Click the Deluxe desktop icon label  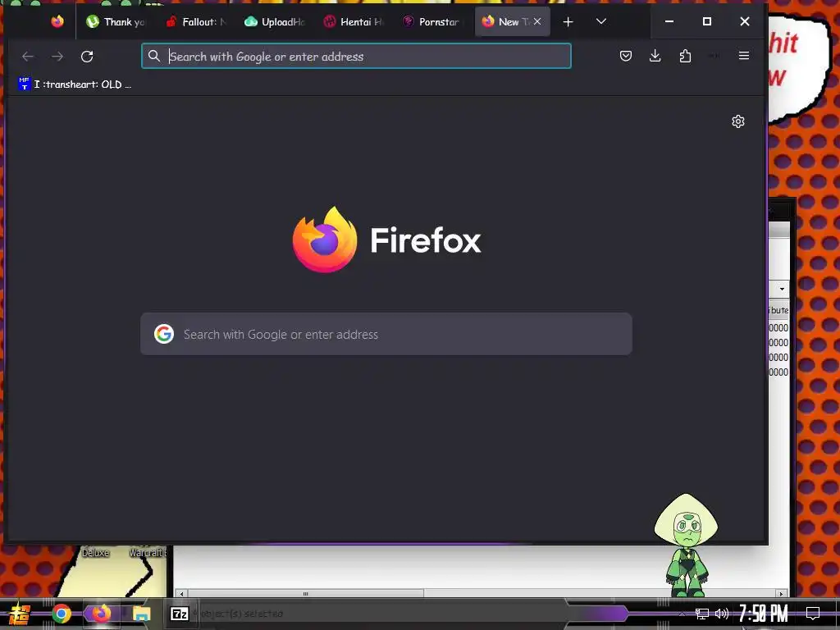pyautogui.click(x=95, y=552)
